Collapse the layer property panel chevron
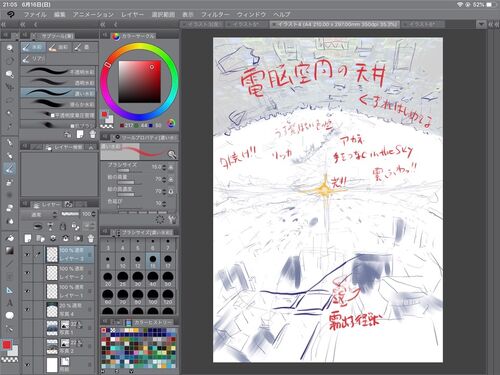The image size is (500, 375). (x=91, y=147)
